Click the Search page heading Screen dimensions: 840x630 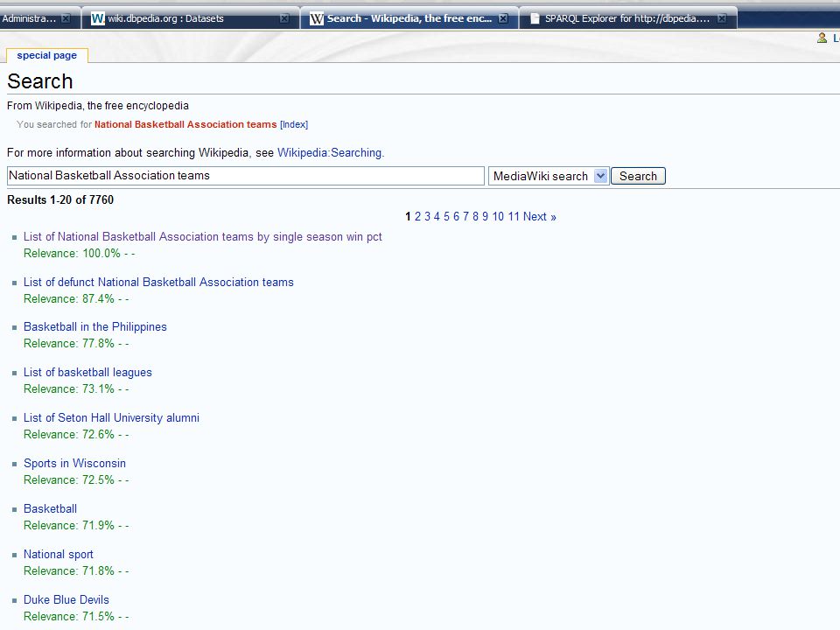(40, 81)
